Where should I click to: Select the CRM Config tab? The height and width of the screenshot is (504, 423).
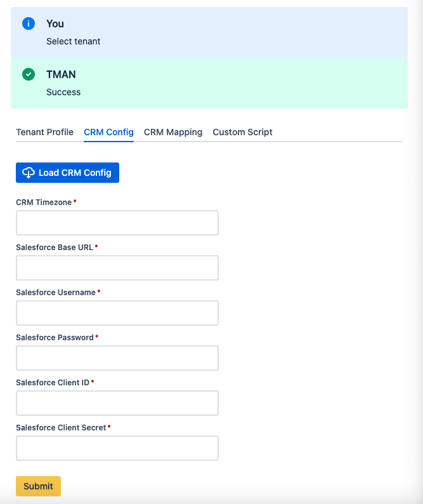pyautogui.click(x=108, y=132)
